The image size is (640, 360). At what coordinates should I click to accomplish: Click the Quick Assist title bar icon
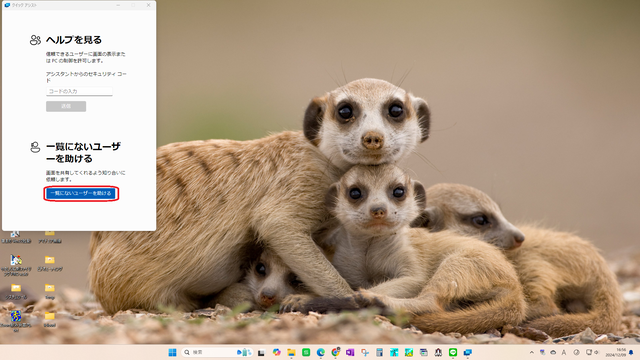(7, 5)
